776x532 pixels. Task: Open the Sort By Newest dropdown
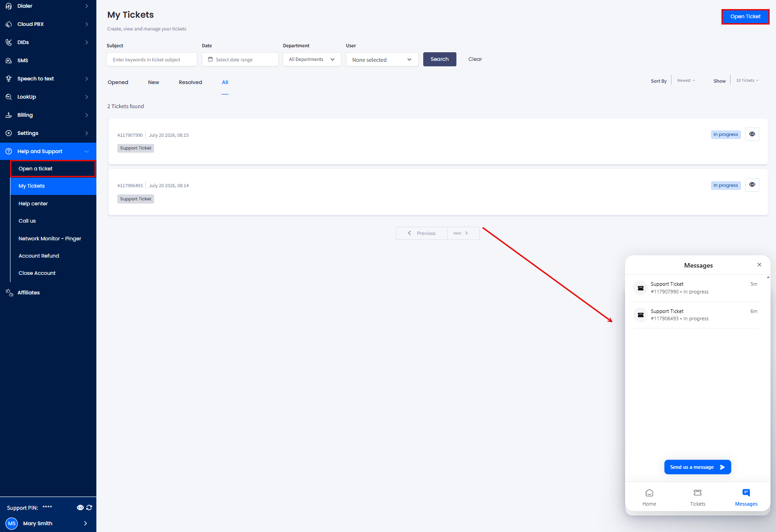click(686, 80)
